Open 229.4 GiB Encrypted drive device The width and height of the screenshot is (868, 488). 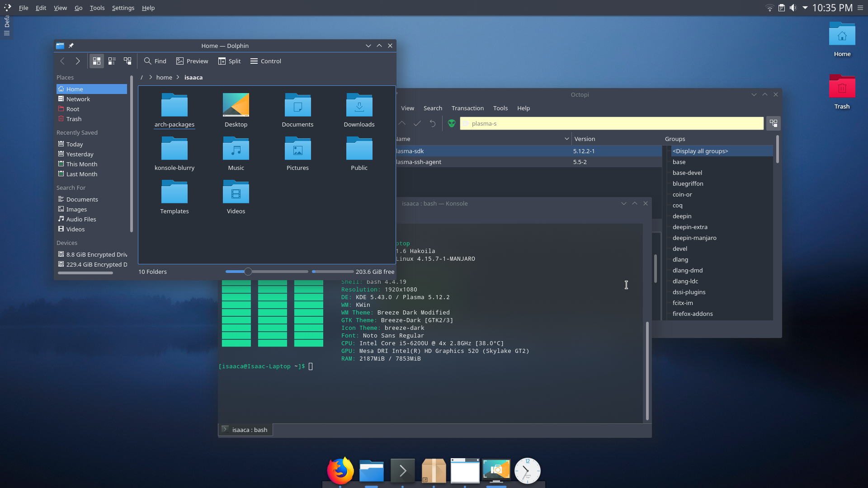(x=92, y=264)
